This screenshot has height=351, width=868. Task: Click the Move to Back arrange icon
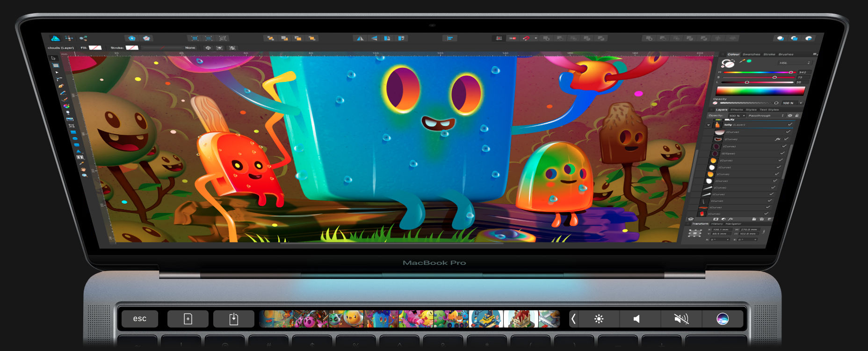click(x=270, y=38)
